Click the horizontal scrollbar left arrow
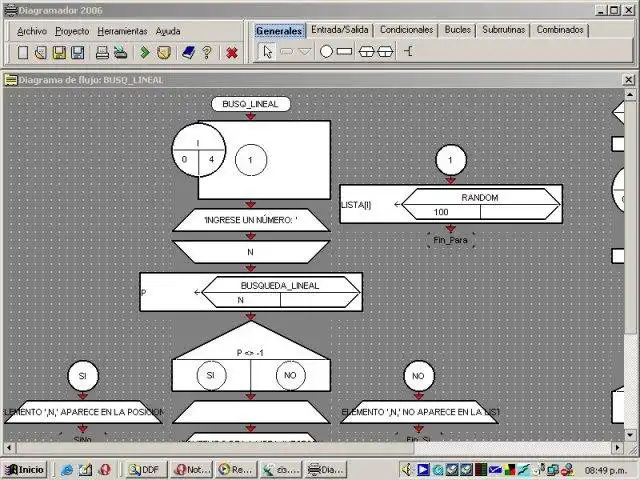 point(9,448)
